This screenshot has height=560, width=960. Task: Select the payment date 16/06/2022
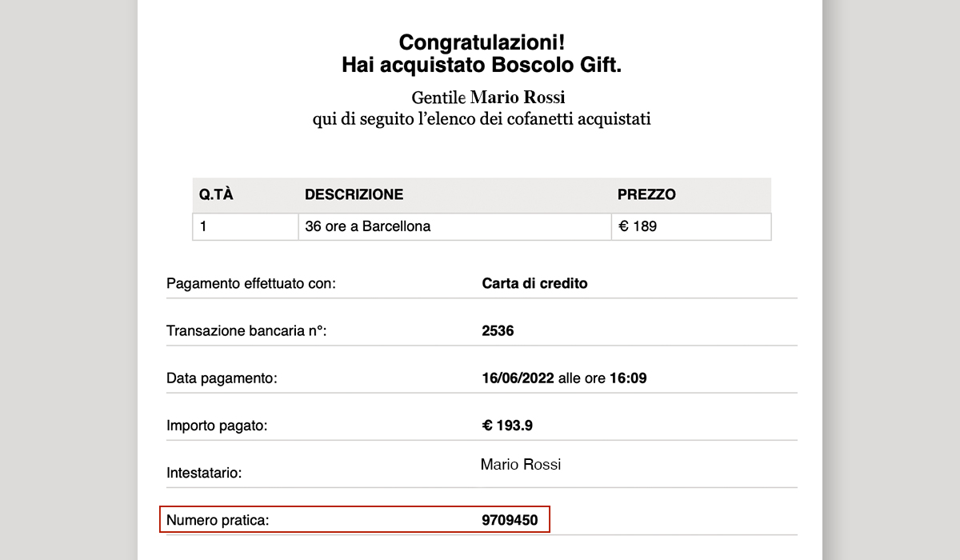click(518, 378)
